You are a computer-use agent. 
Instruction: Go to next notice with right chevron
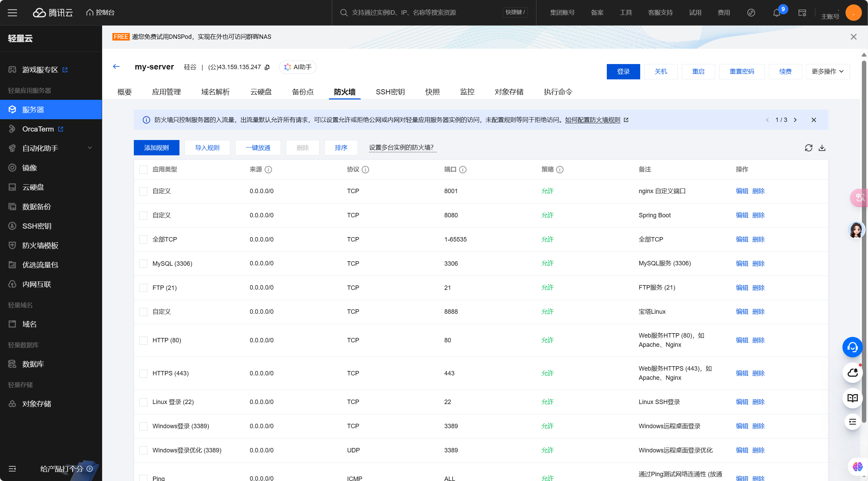(x=795, y=120)
